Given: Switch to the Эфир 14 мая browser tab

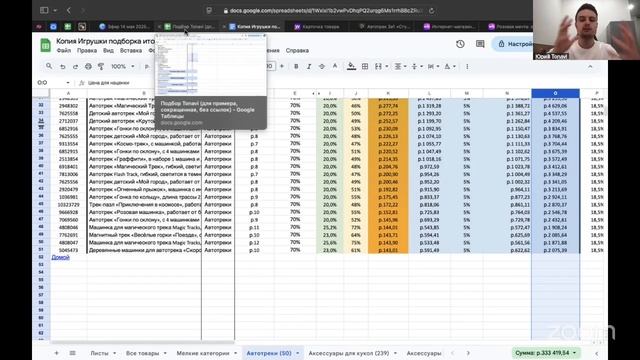Looking at the screenshot, I should [124, 27].
